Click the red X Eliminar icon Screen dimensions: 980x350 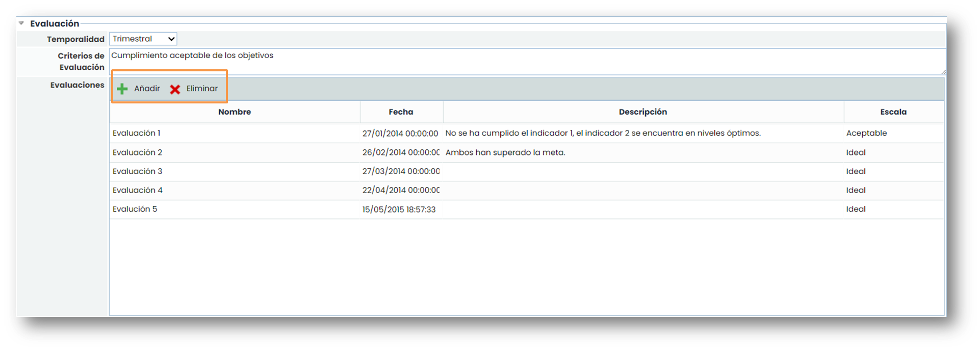pyautogui.click(x=175, y=89)
